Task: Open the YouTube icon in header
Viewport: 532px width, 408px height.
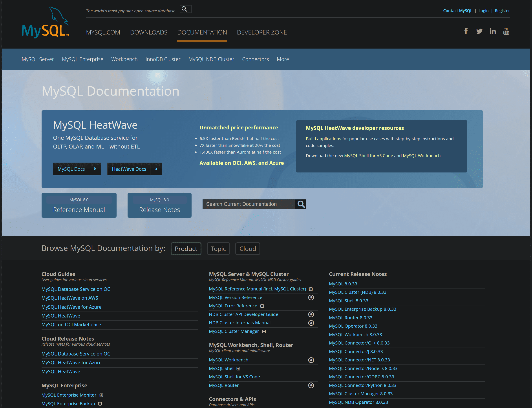Action: tap(506, 31)
